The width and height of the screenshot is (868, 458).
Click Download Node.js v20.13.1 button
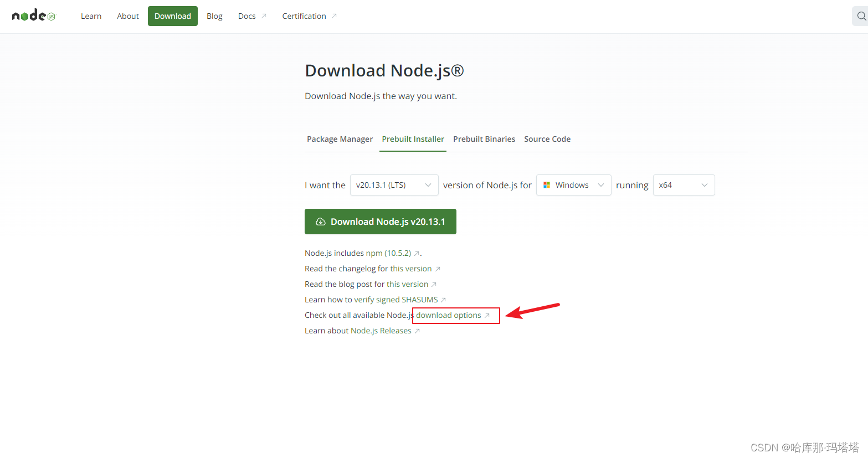(x=381, y=222)
